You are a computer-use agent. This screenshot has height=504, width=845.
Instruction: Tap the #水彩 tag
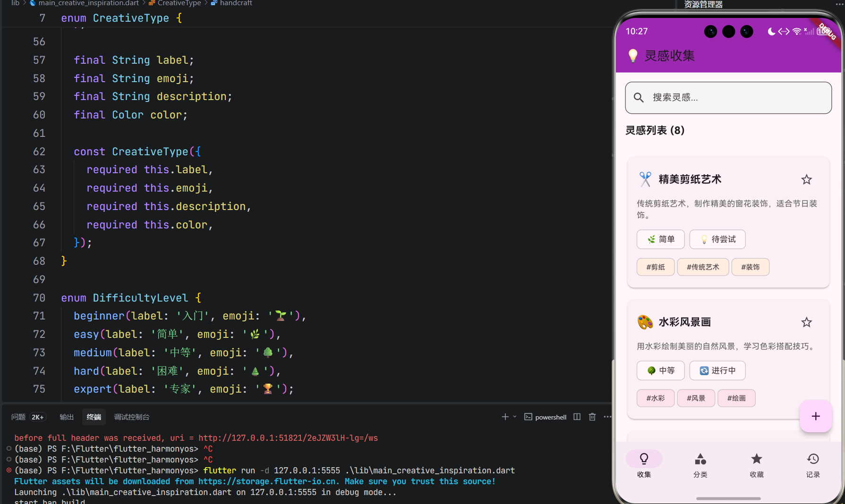656,398
